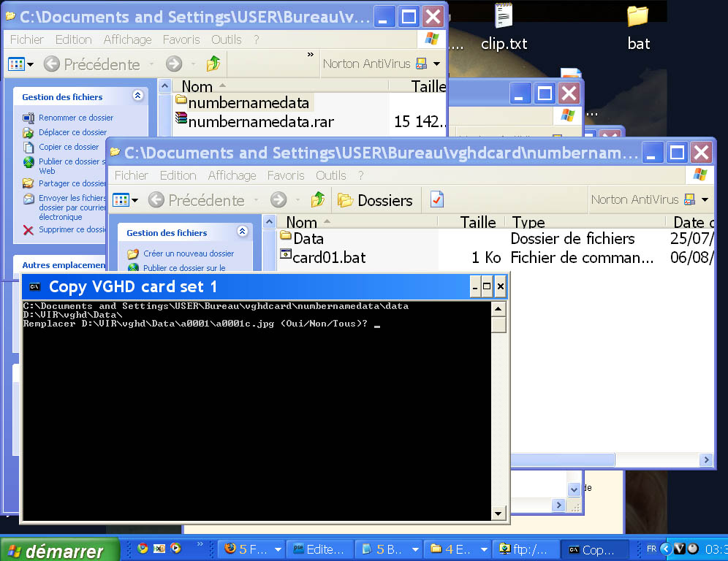This screenshot has width=728, height=561.
Task: Launch Chrome from the quick launch bar
Action: (x=143, y=549)
